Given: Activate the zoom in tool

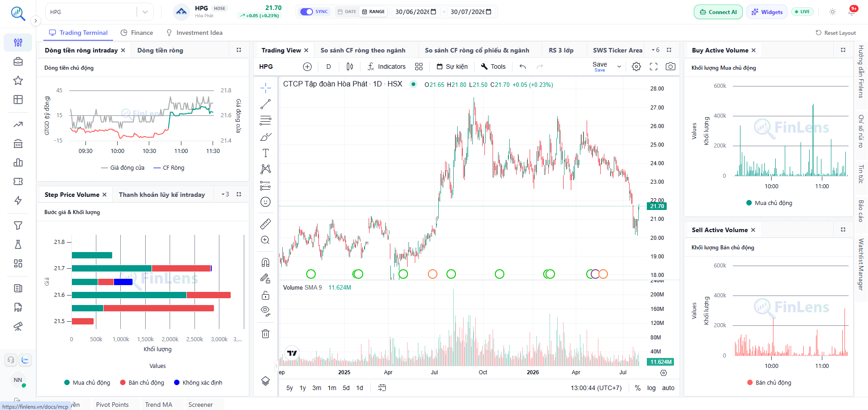Looking at the screenshot, I should click(x=266, y=240).
